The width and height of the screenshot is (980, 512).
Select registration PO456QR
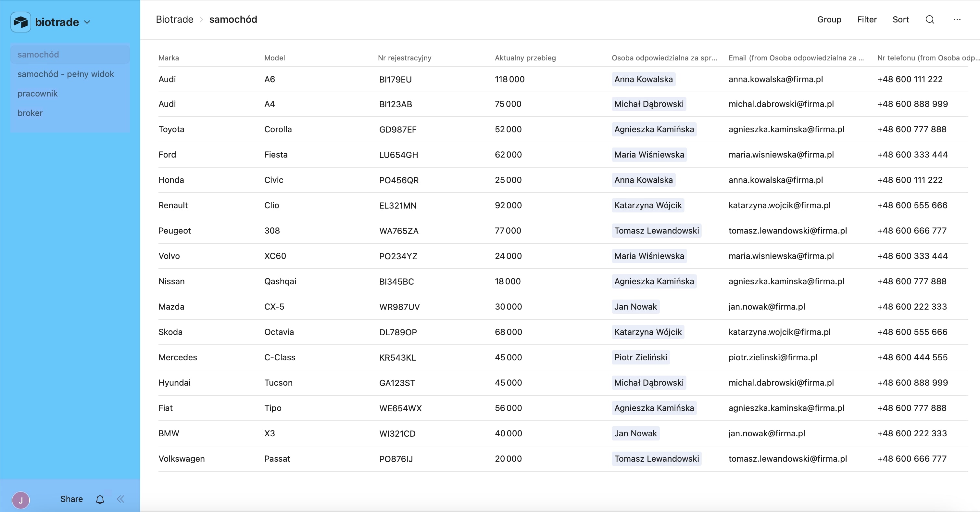point(399,180)
